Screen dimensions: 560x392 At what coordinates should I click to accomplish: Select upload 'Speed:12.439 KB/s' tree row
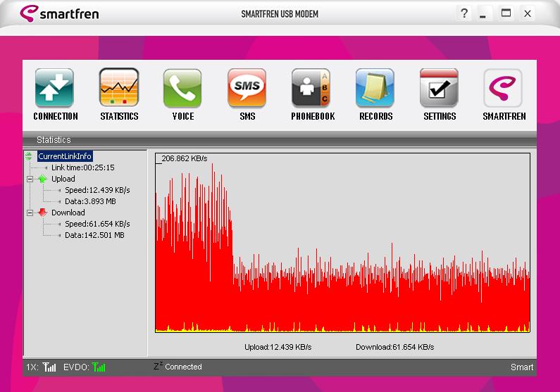(x=97, y=190)
